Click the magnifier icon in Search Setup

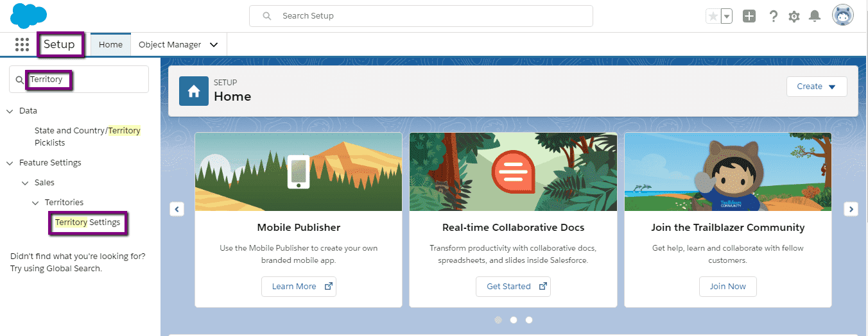click(x=267, y=16)
